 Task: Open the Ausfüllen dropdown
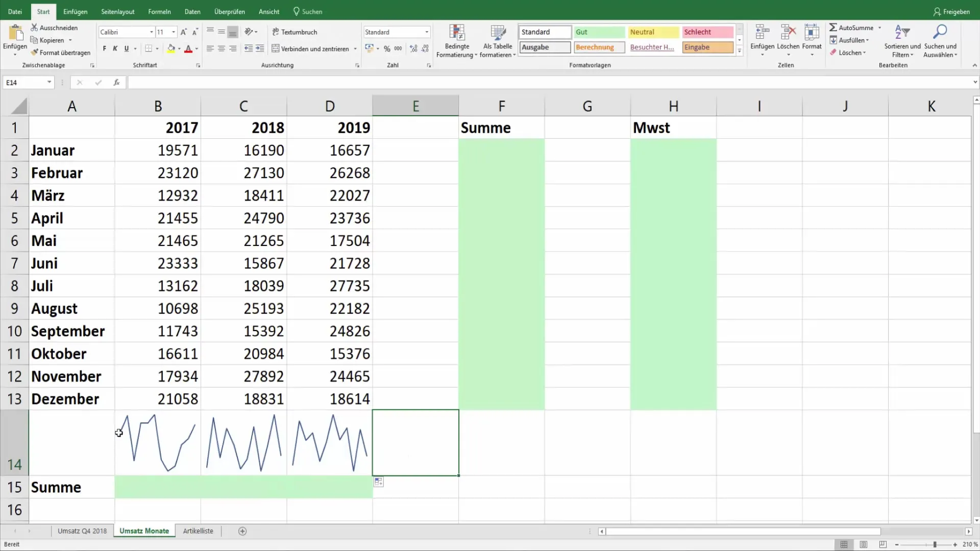(849, 40)
